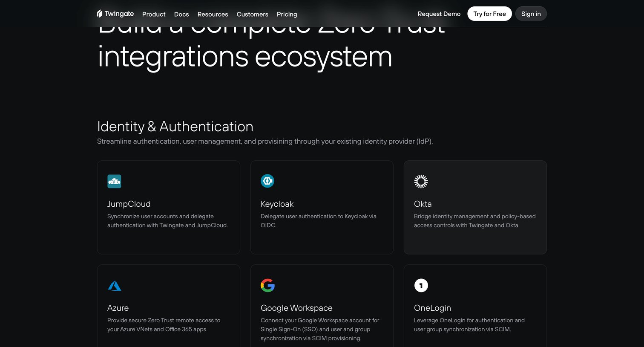Viewport: 644px width, 347px height.
Task: Open the Docs nav item
Action: pyautogui.click(x=181, y=14)
